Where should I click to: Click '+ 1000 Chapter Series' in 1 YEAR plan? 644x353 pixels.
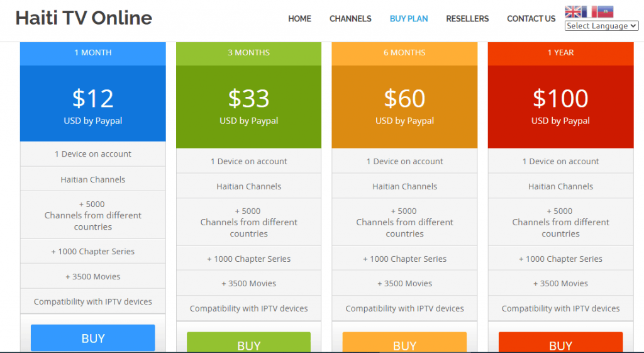pyautogui.click(x=560, y=259)
